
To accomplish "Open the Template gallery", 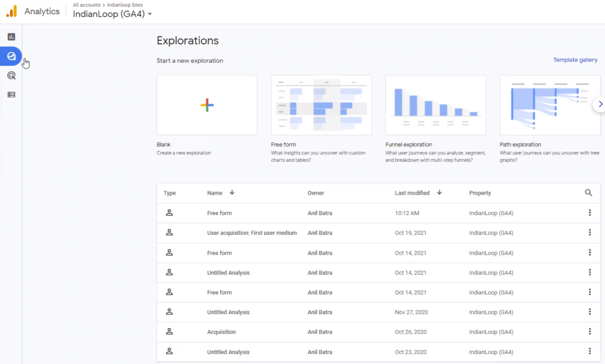I will pos(575,60).
